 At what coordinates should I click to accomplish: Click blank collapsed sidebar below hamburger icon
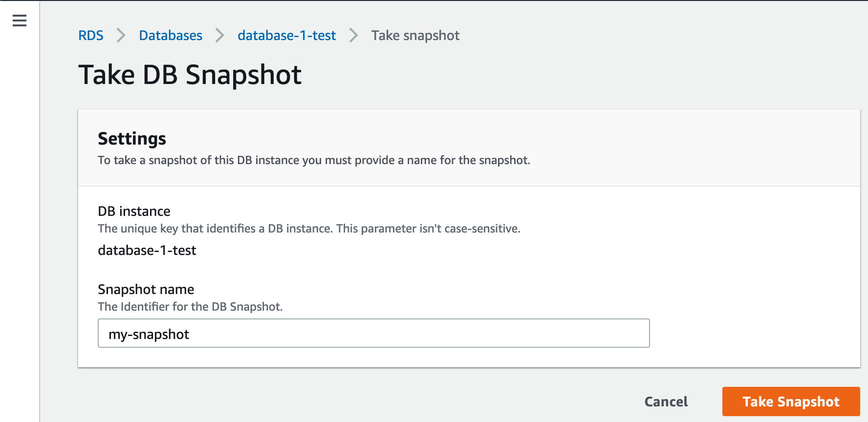pyautogui.click(x=20, y=220)
